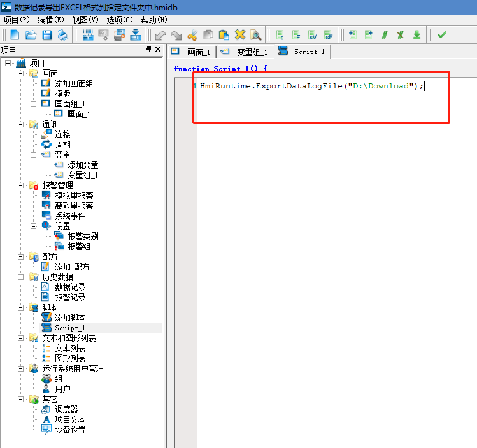Select the Script_1 editor tab
477x448 pixels.
[302, 52]
